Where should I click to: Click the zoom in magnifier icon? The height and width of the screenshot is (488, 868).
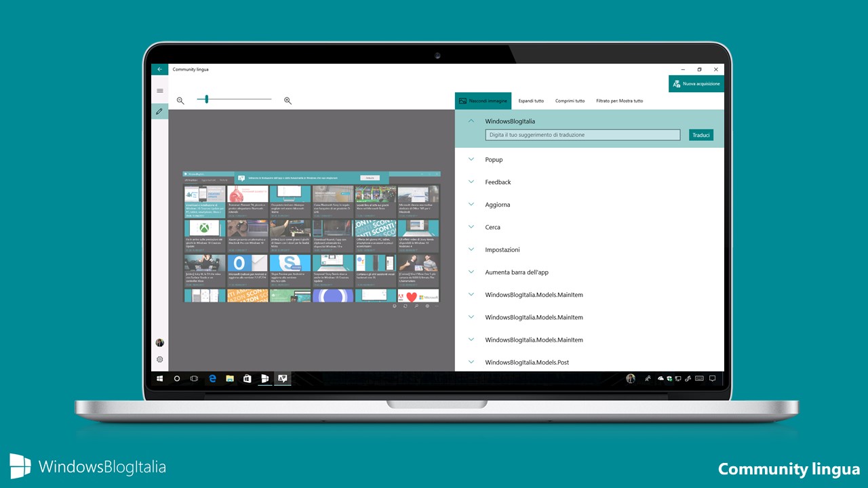tap(288, 100)
